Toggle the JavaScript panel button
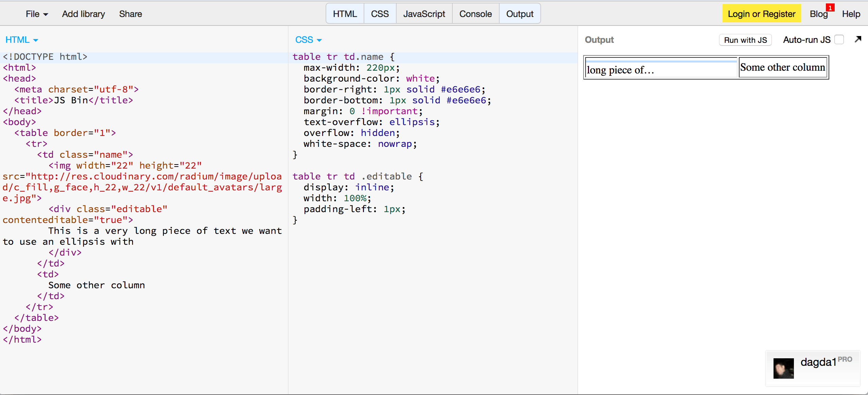Screen dimensions: 868x395 pyautogui.click(x=424, y=14)
